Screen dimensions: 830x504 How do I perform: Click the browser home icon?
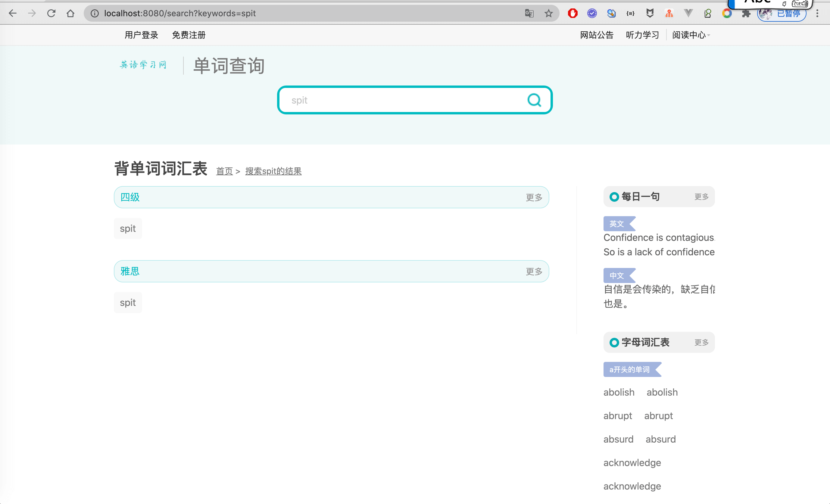tap(70, 14)
